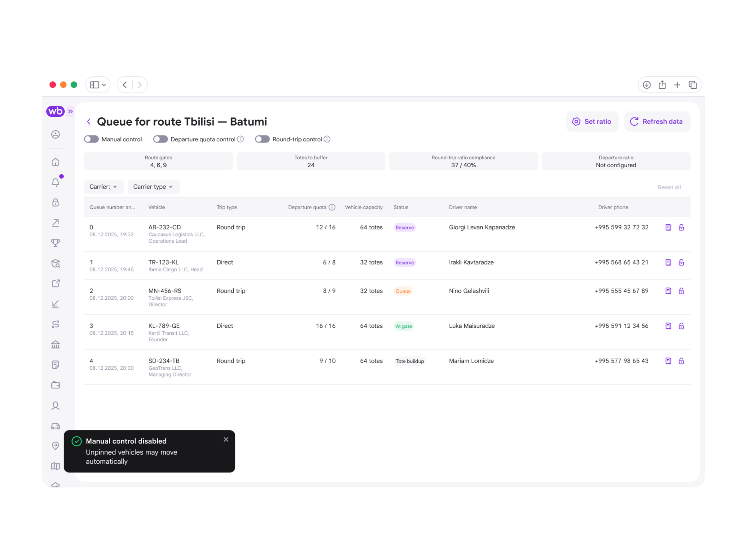Open the vehicle icon in sidebar
This screenshot has width=747, height=560.
tap(55, 426)
